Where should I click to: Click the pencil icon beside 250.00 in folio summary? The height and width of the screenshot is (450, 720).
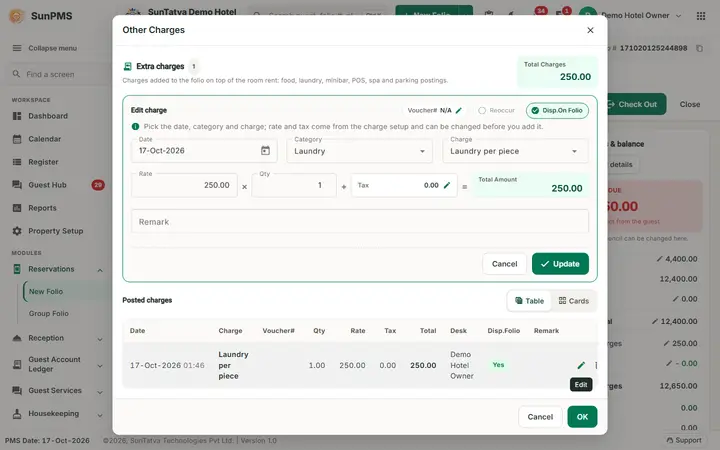pyautogui.click(x=666, y=343)
